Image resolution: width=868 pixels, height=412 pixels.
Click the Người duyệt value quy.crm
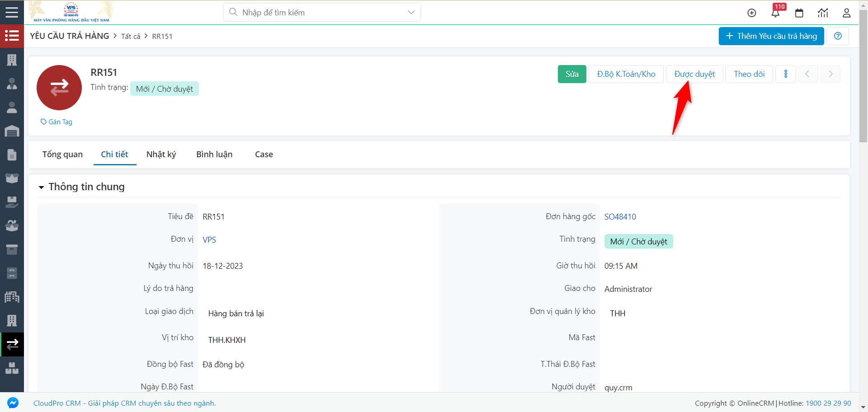click(618, 388)
